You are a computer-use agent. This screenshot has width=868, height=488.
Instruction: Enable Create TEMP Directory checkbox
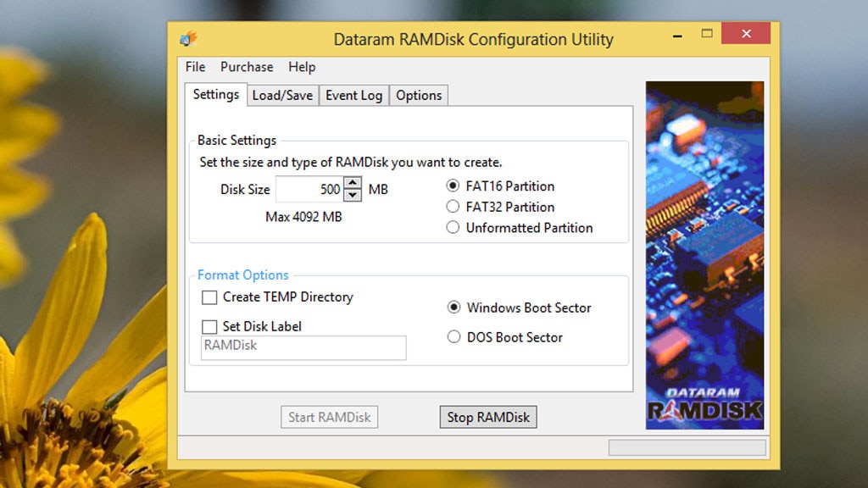209,297
